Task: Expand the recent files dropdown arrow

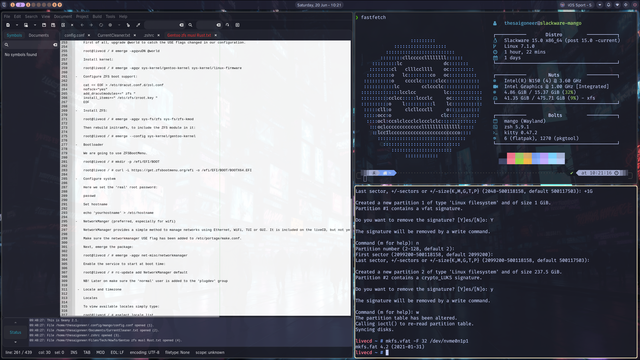Action: point(35,25)
